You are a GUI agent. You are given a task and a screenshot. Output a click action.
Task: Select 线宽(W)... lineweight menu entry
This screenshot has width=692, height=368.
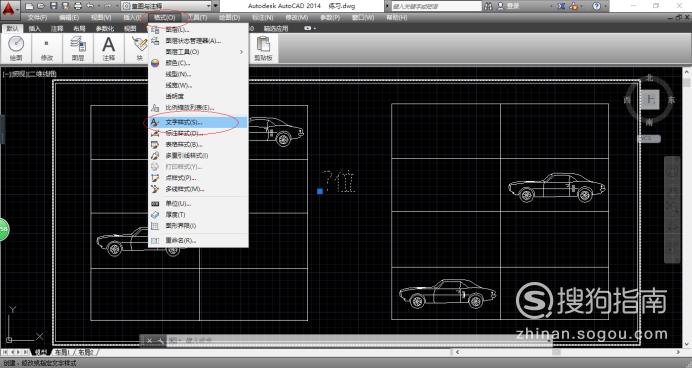pyautogui.click(x=199, y=85)
